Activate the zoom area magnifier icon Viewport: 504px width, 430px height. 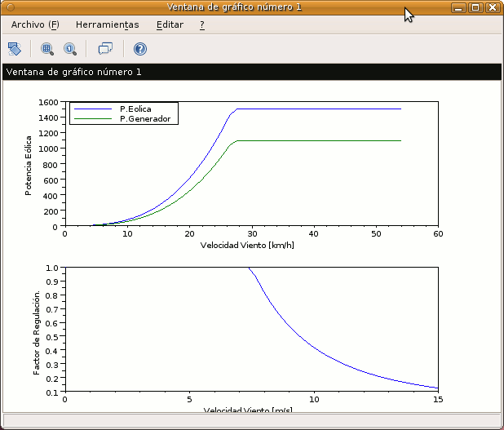click(47, 49)
